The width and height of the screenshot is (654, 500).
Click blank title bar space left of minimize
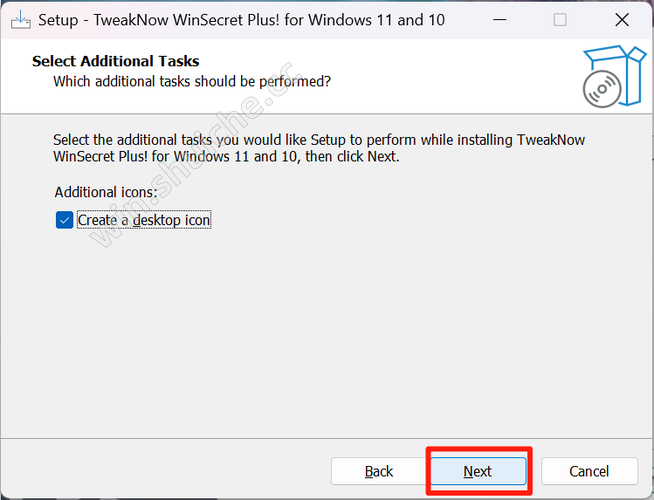coord(468,20)
